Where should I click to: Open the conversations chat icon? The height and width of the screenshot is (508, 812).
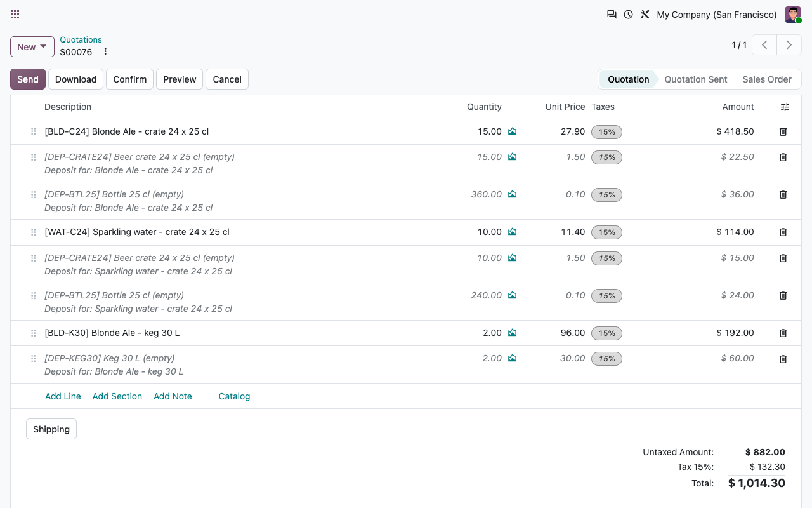pos(612,14)
